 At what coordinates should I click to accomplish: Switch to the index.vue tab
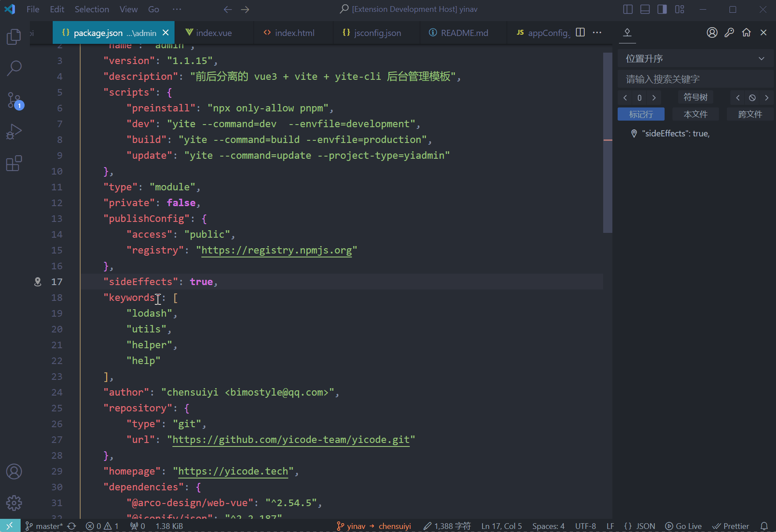(214, 33)
